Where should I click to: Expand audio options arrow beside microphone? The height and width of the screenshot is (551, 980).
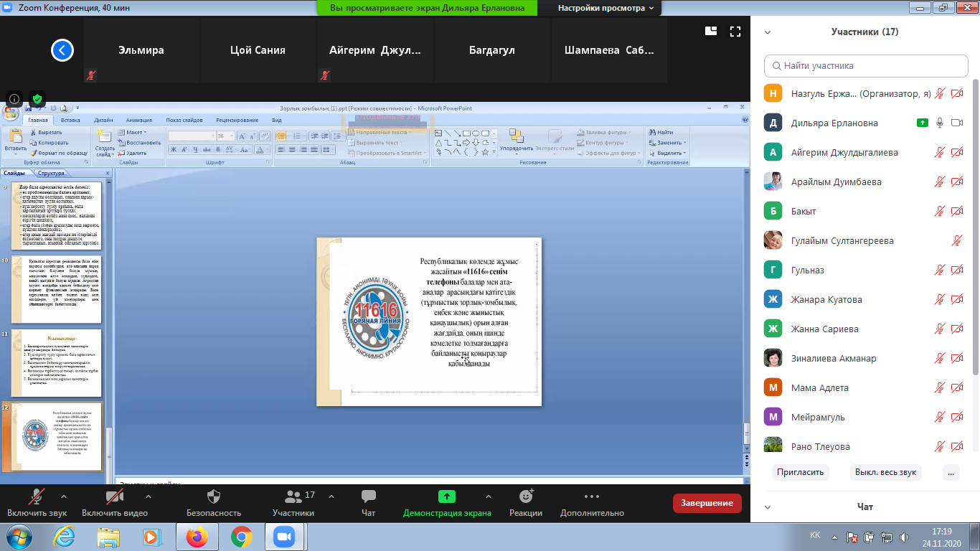(x=64, y=496)
